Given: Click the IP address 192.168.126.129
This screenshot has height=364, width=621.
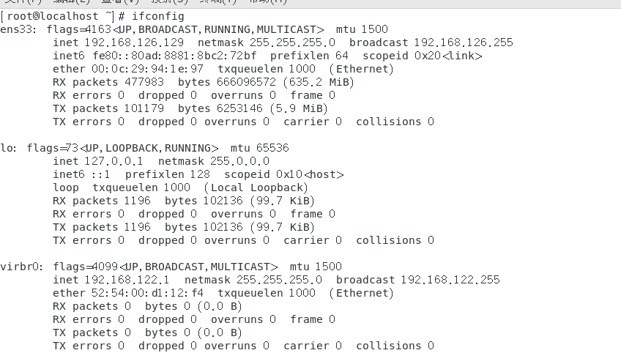Looking at the screenshot, I should click(x=134, y=42).
